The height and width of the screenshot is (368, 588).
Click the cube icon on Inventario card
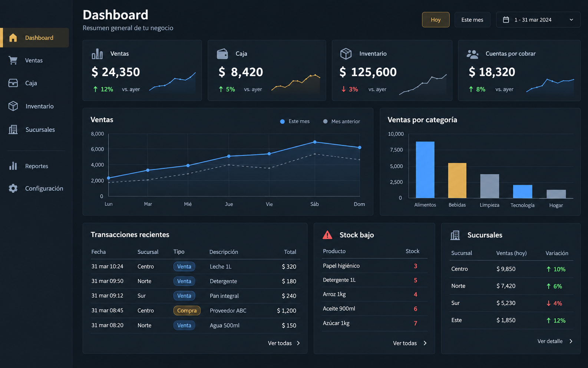point(346,54)
